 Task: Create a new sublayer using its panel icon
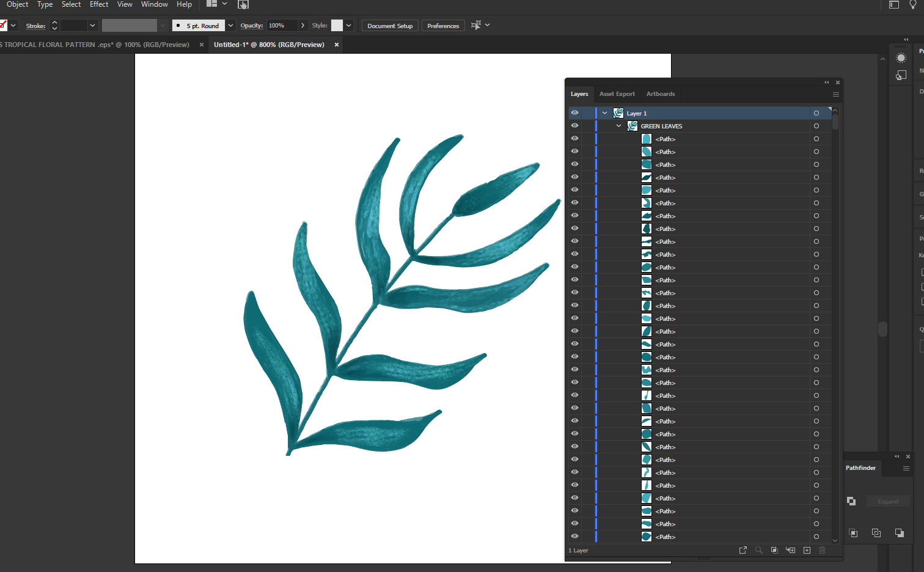point(790,550)
